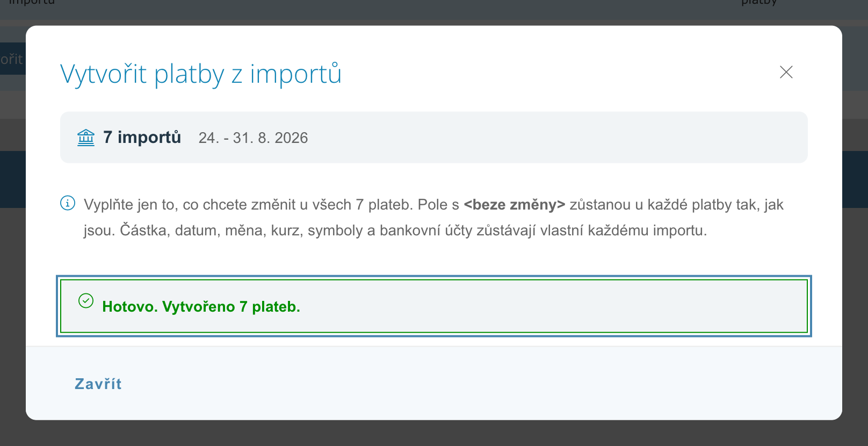The height and width of the screenshot is (446, 868).
Task: Click the 'Vyplňte jen to' instruction line
Action: tap(433, 205)
